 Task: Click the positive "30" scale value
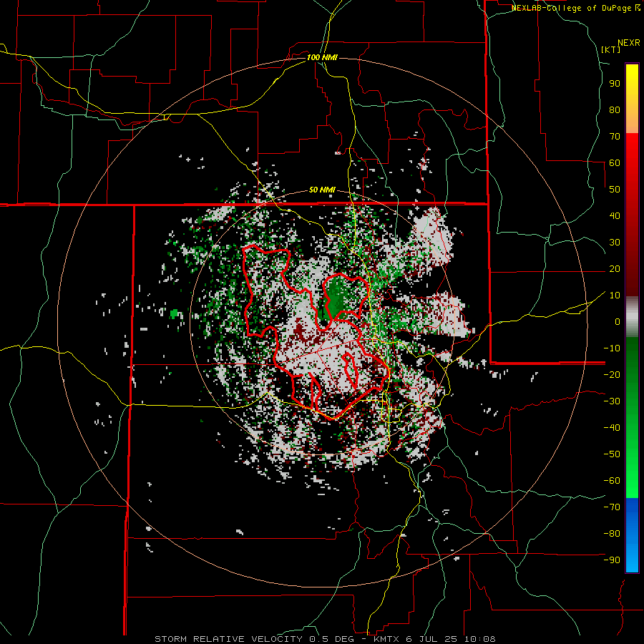615,243
